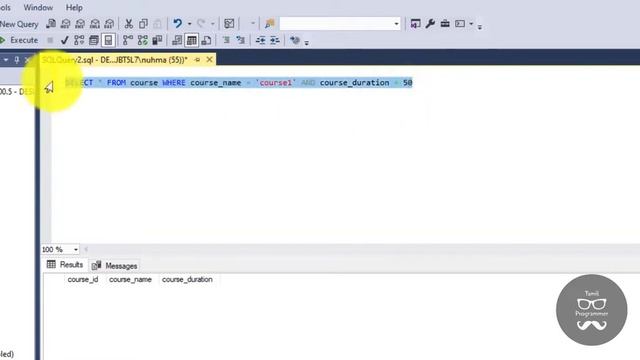
Task: Click the Find text input field
Action: pyautogui.click(x=336, y=24)
